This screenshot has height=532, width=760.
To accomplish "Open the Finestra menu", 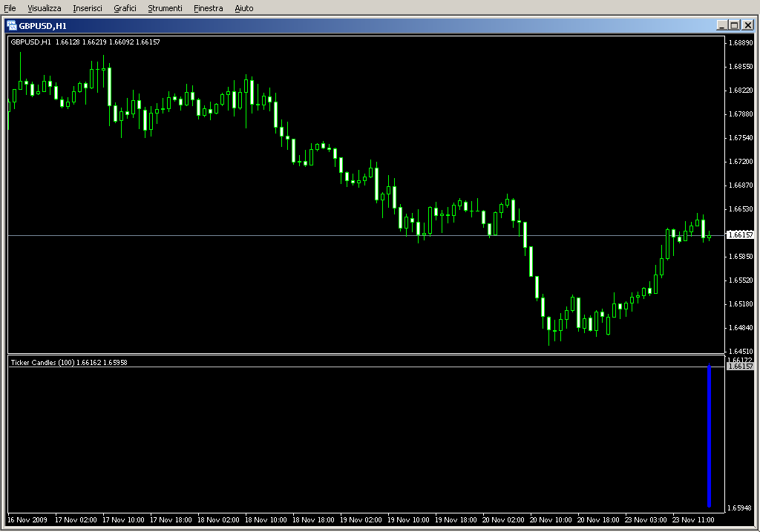I will click(208, 8).
